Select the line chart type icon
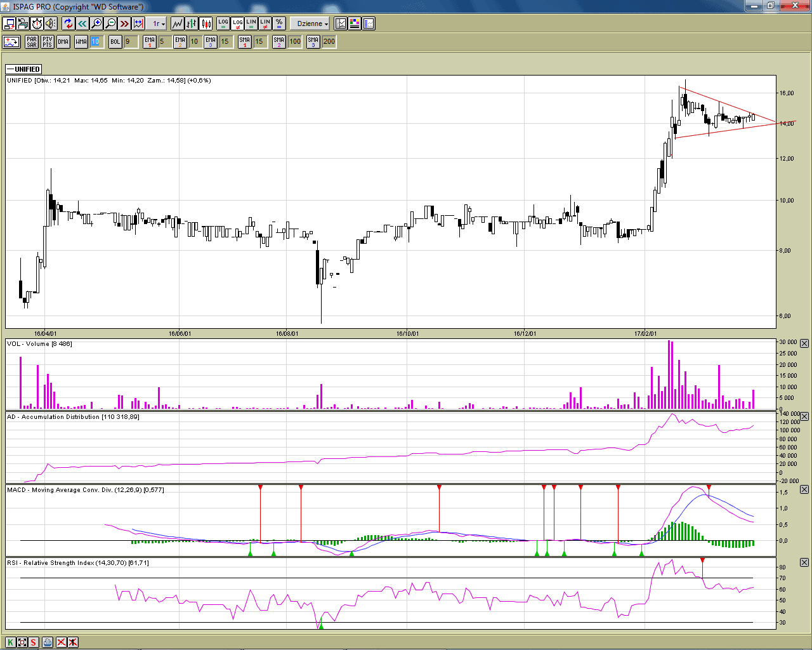The image size is (812, 650). click(x=177, y=23)
